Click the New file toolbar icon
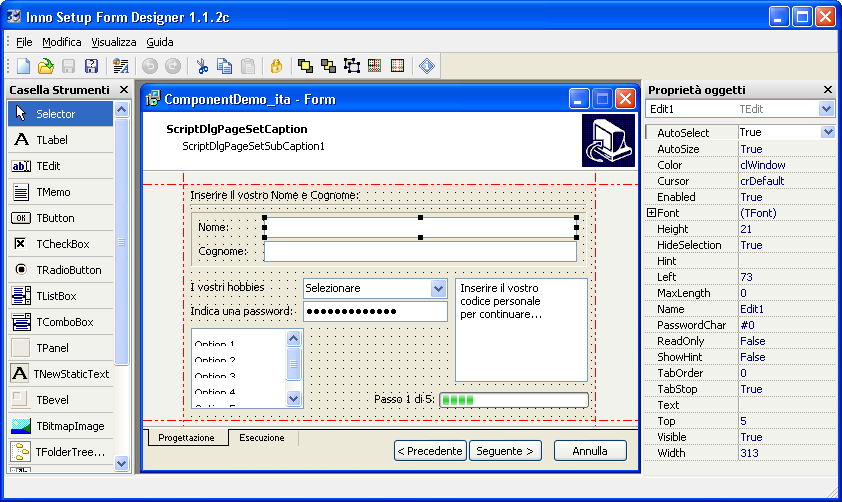Screen dimensions: 842x502 point(23,66)
